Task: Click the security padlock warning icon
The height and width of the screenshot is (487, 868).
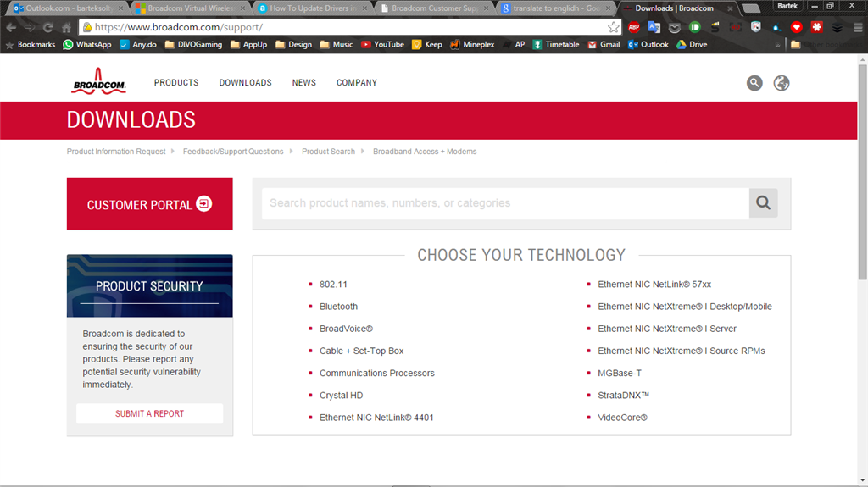Action: coord(87,27)
